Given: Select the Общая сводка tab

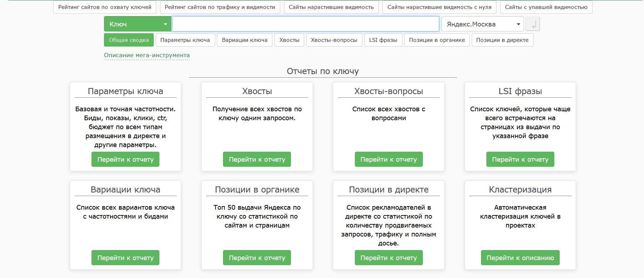Looking at the screenshot, I should 129,40.
